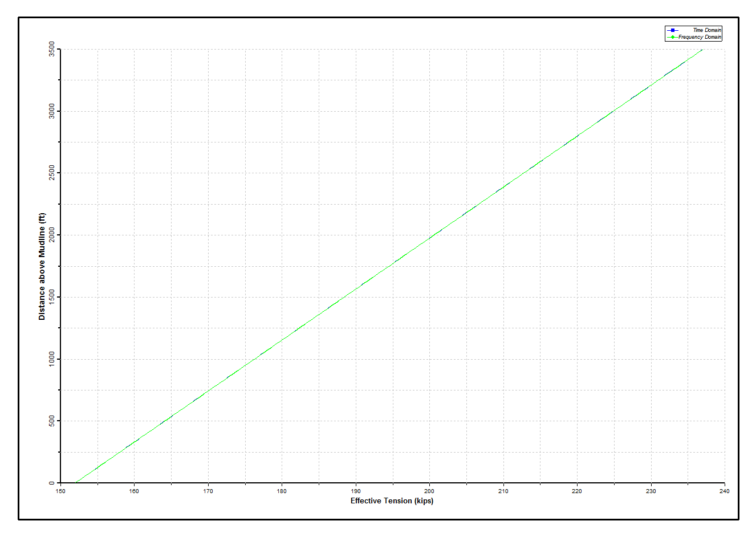Image resolution: width=756 pixels, height=537 pixels.
Task: Click the x-axis tick label 160
Action: tap(134, 491)
